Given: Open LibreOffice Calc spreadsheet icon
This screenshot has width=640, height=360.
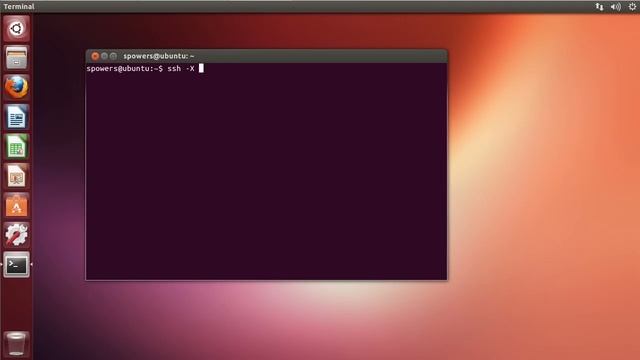Looking at the screenshot, I should pyautogui.click(x=16, y=147).
